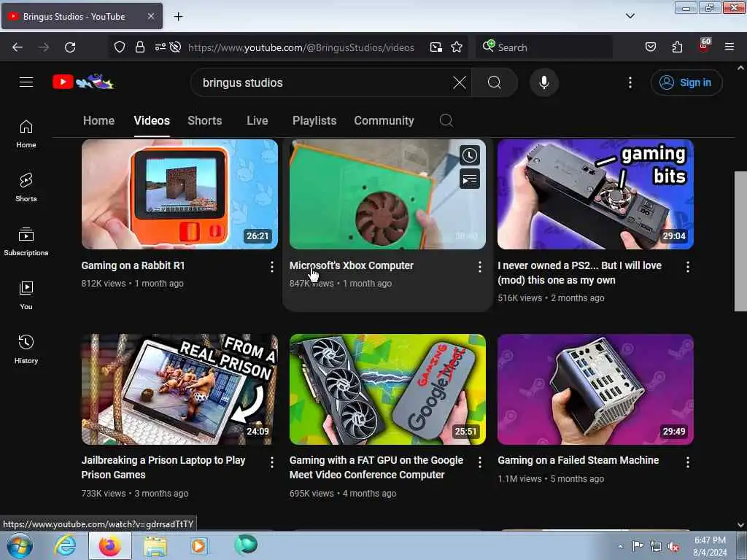
Task: Open Firefox tracking protection shield
Action: coord(119,47)
